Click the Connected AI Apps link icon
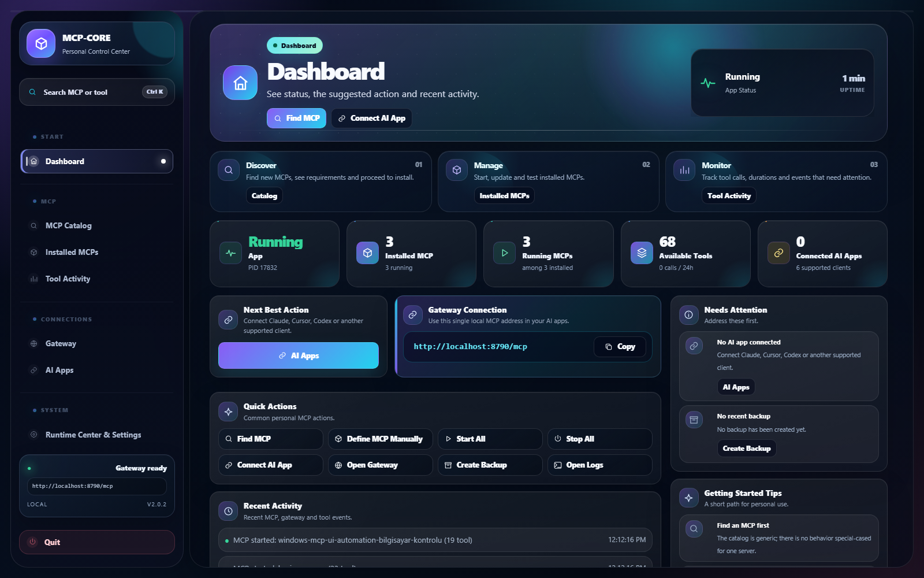Viewport: 924px width, 578px height. [778, 253]
